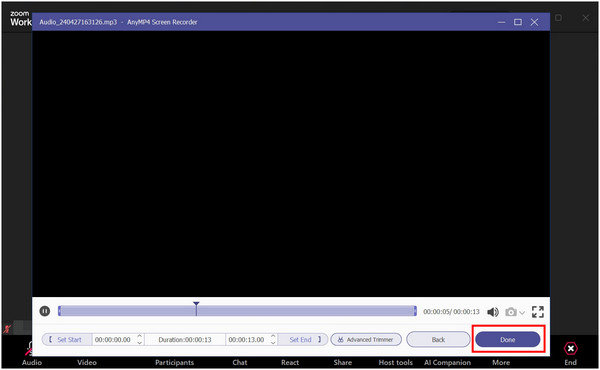This screenshot has height=370, width=600.
Task: Click the end time field 00:00:13.00
Action: click(246, 339)
